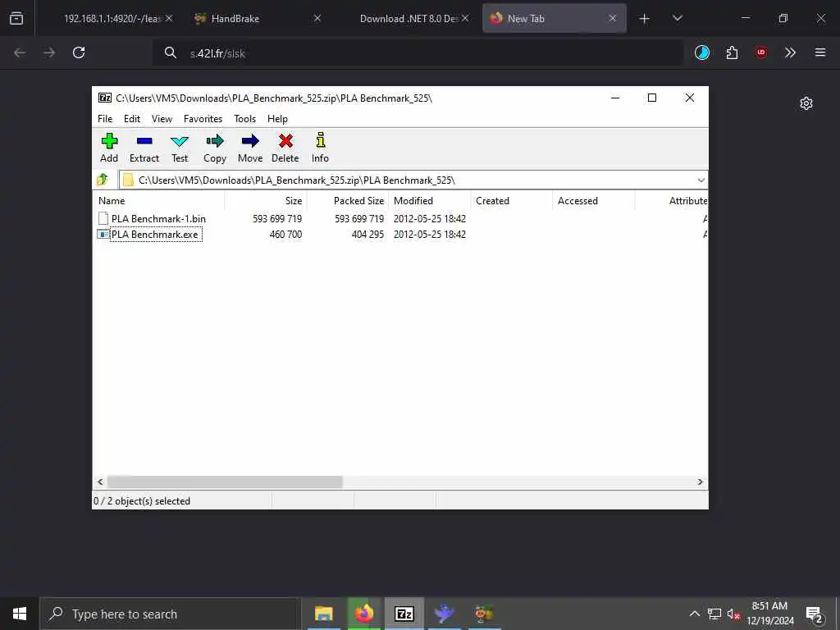
Task: Open Firefox hamburger application menu
Action: click(x=819, y=52)
